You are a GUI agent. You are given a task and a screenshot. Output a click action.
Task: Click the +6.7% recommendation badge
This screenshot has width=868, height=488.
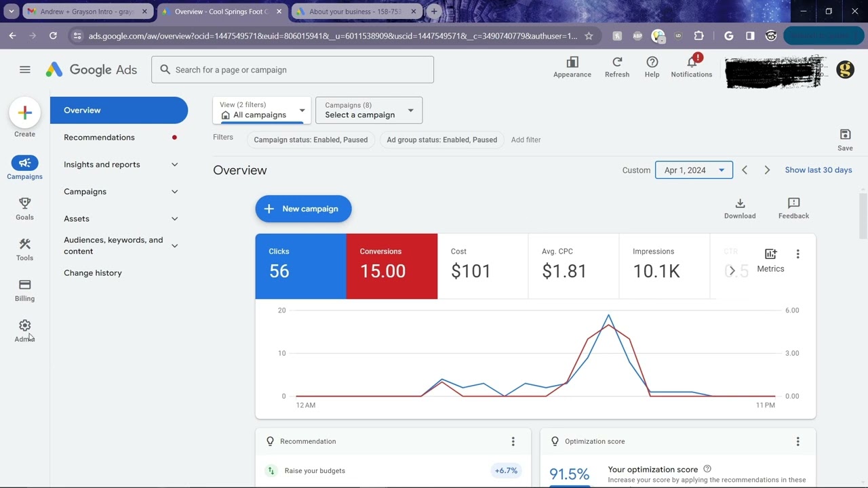tap(506, 470)
